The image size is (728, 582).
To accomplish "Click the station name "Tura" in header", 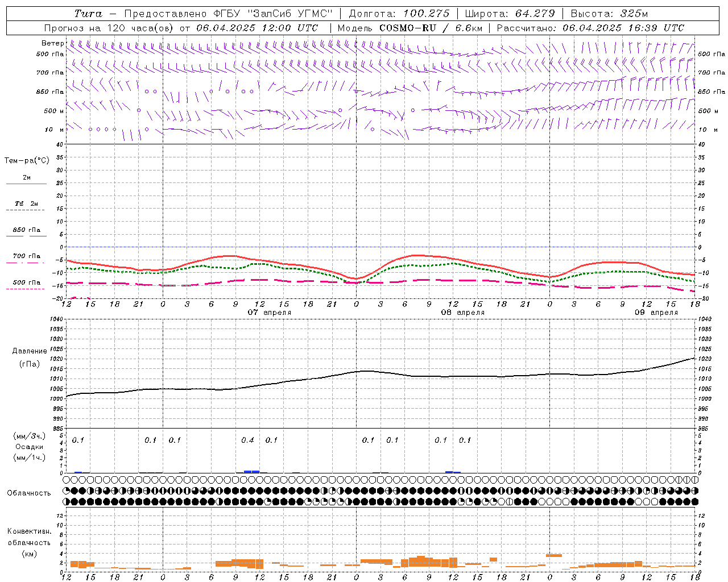I will [x=88, y=14].
